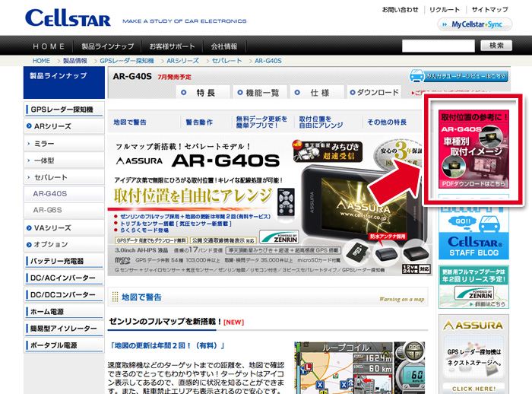Open ポータブル電源 category
532x394 pixels.
point(64,345)
